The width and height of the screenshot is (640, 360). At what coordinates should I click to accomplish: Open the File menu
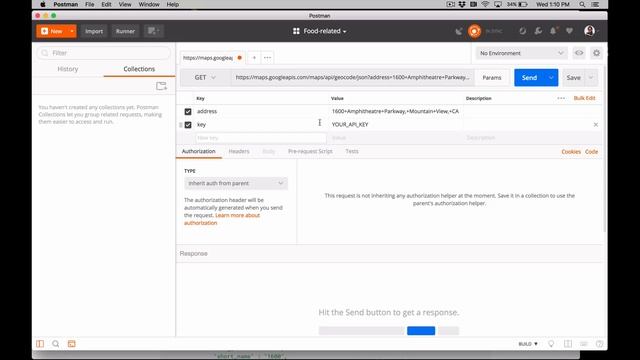click(x=89, y=4)
